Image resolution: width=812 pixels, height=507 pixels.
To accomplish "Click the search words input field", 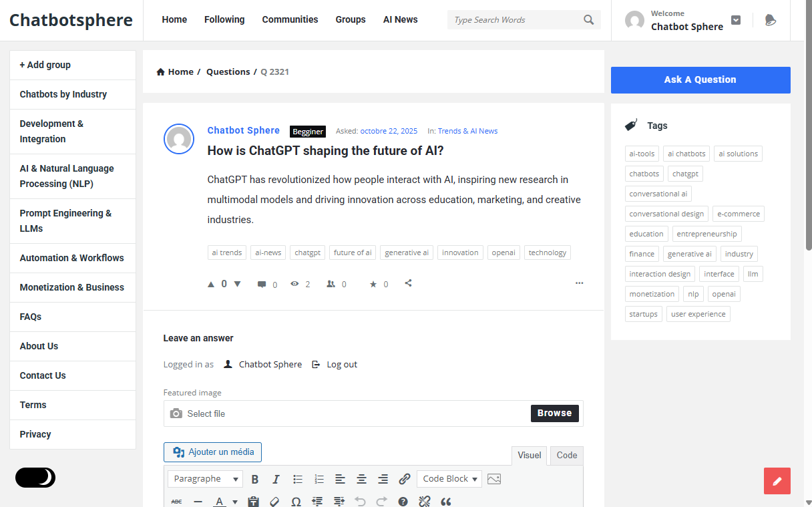I will (x=514, y=20).
